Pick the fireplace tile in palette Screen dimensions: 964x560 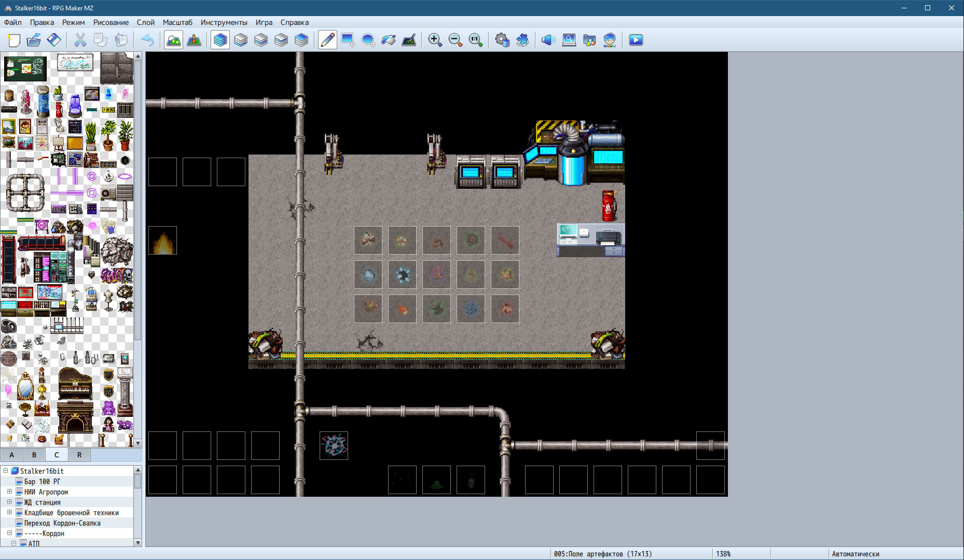click(x=75, y=417)
